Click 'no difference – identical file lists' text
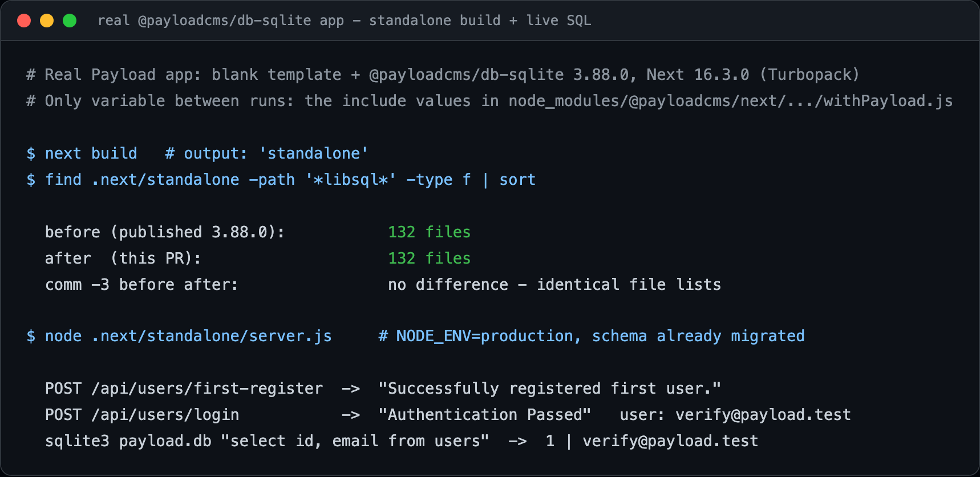 coord(554,285)
